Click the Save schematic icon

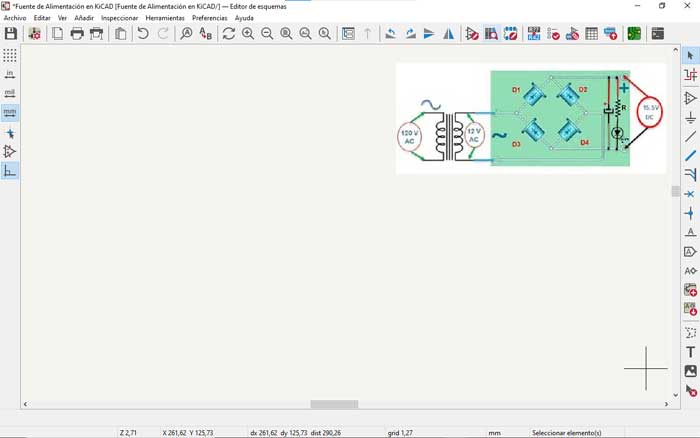tap(10, 33)
